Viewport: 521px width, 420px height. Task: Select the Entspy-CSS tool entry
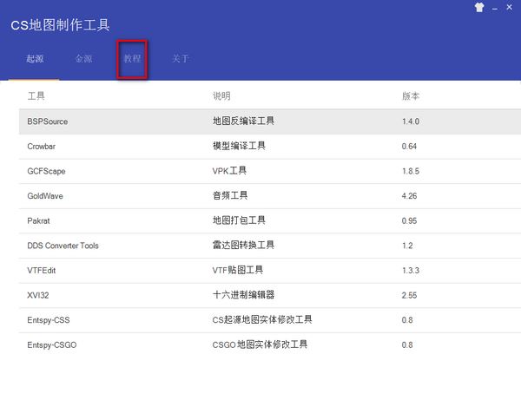click(x=49, y=320)
